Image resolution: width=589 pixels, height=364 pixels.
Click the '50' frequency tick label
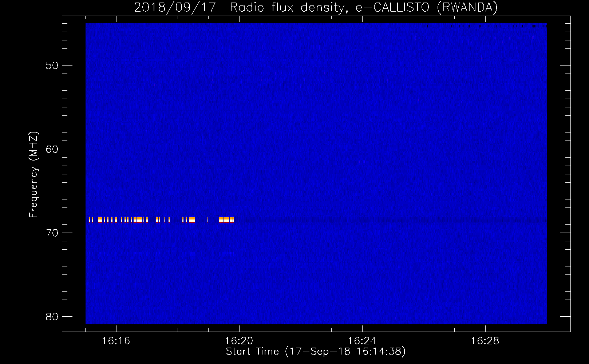[x=52, y=66]
